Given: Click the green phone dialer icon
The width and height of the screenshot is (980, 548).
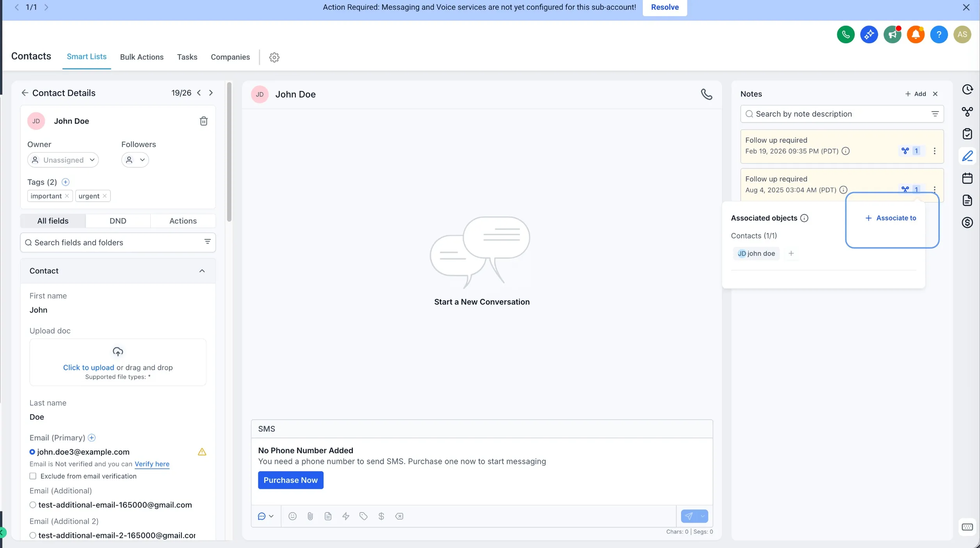Looking at the screenshot, I should point(845,35).
